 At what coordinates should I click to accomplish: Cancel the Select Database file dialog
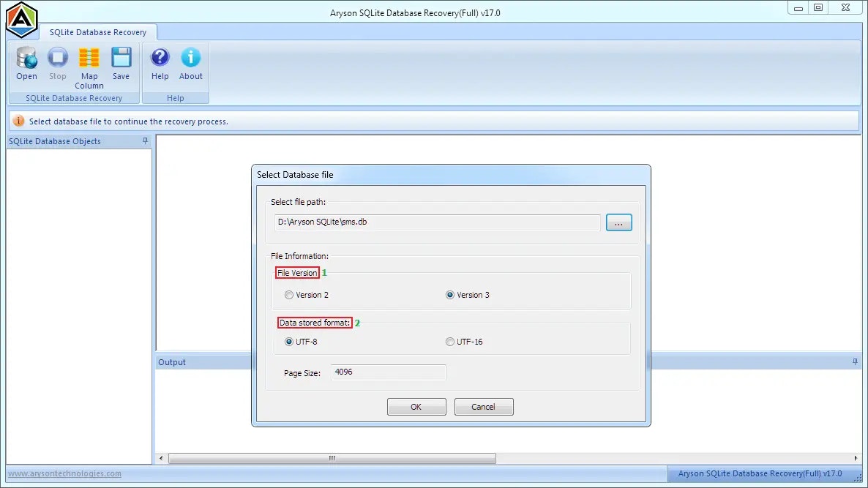click(483, 407)
